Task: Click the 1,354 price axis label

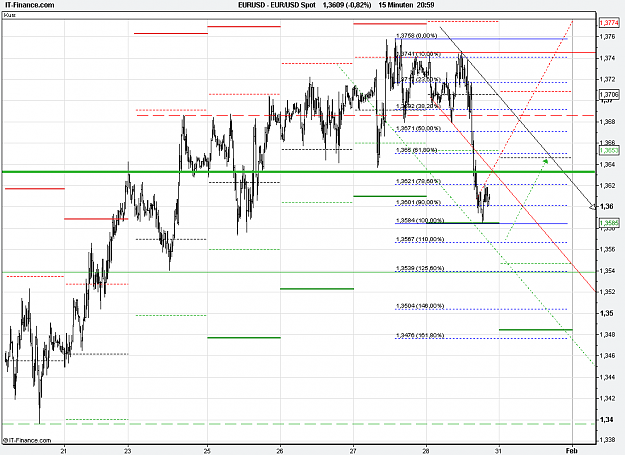Action: coord(607,271)
